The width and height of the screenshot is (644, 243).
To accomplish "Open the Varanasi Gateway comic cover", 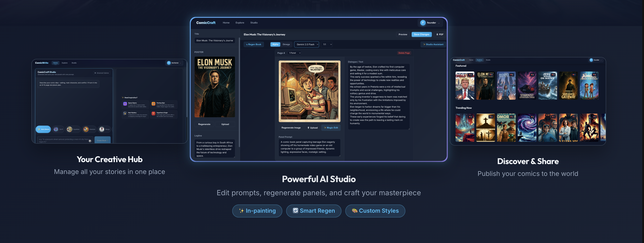I will point(568,86).
